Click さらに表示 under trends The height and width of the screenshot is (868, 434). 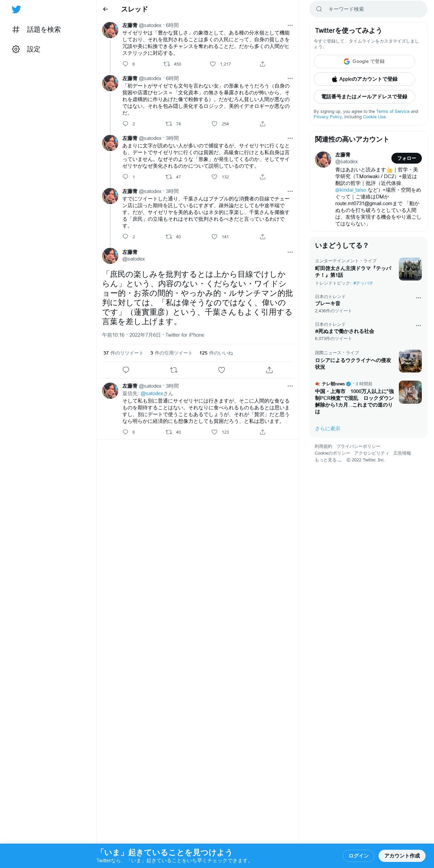tap(328, 429)
